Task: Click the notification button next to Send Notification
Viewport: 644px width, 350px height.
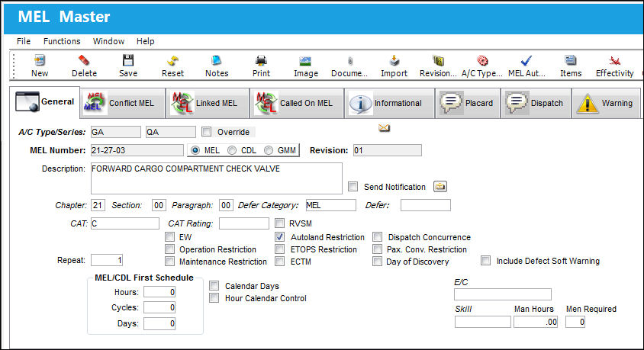Action: pos(440,187)
